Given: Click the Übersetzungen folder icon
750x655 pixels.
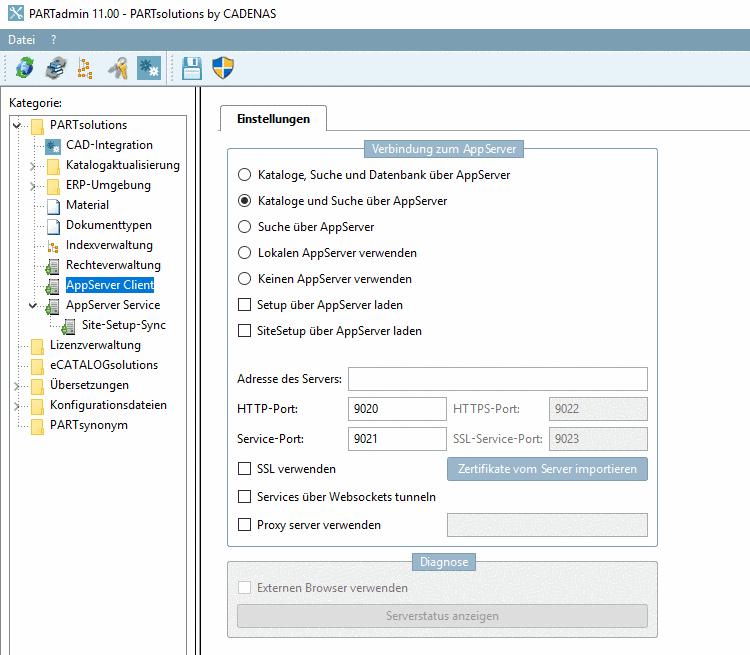Looking at the screenshot, I should pos(37,387).
